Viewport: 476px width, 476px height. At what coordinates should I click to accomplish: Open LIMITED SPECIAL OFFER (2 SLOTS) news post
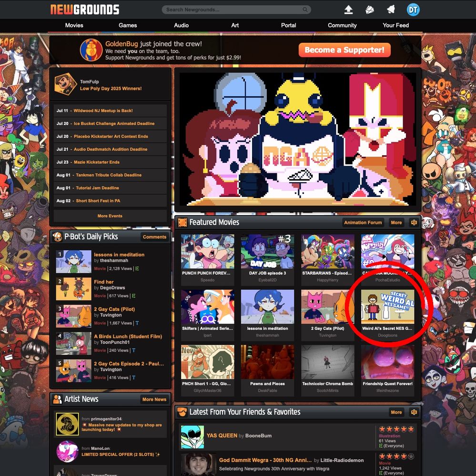pos(121,455)
